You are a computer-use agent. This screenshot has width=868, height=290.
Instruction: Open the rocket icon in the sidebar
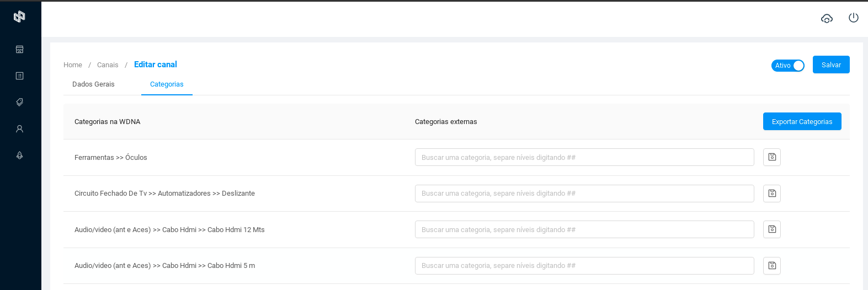pos(19,155)
